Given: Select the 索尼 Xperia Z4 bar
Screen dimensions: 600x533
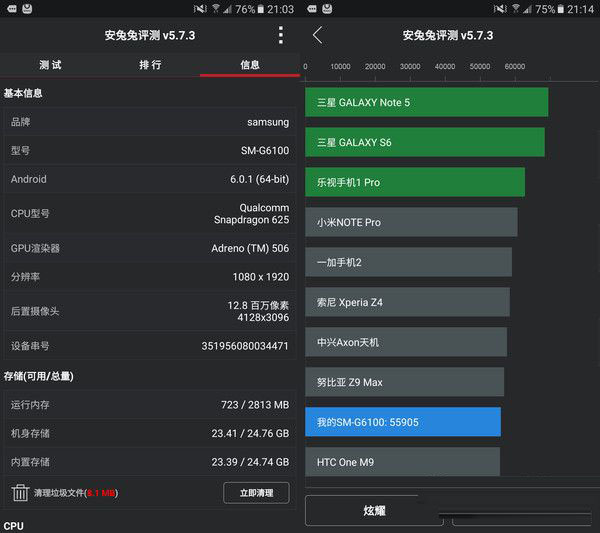Looking at the screenshot, I should 408,302.
